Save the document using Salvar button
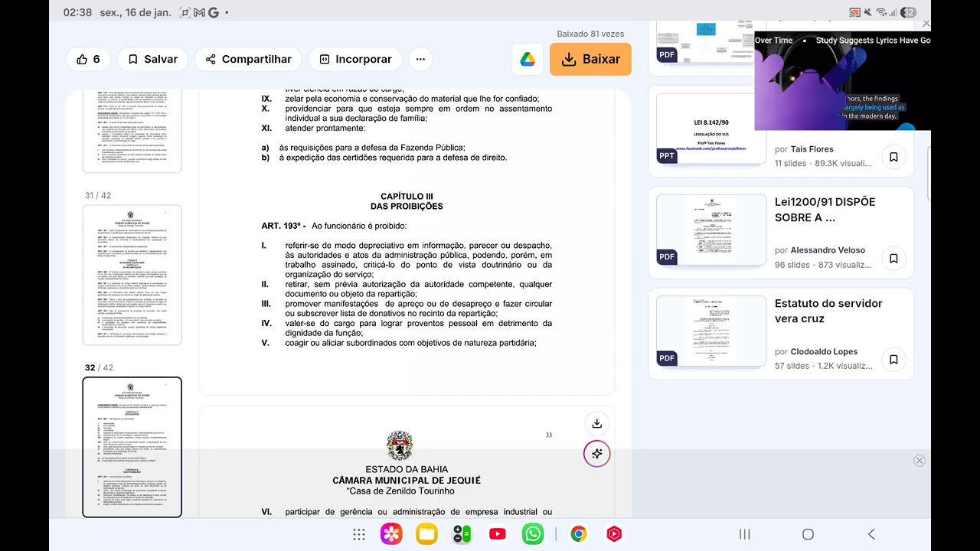 153,59
